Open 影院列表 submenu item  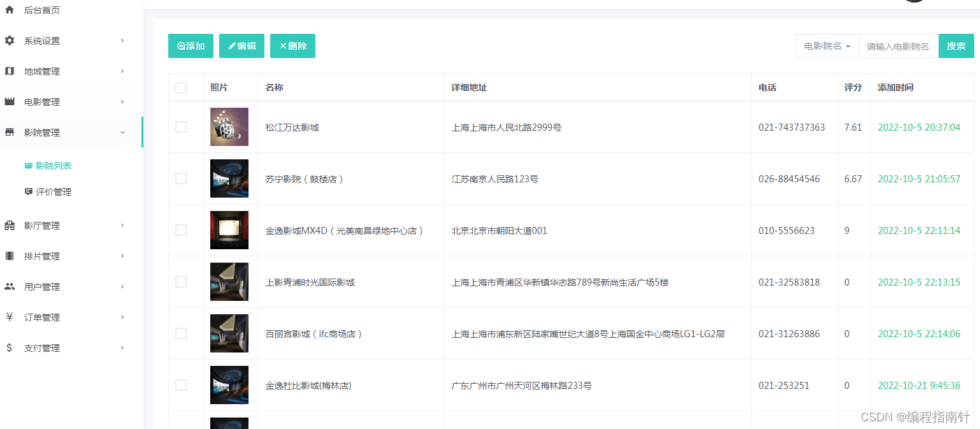click(x=54, y=166)
